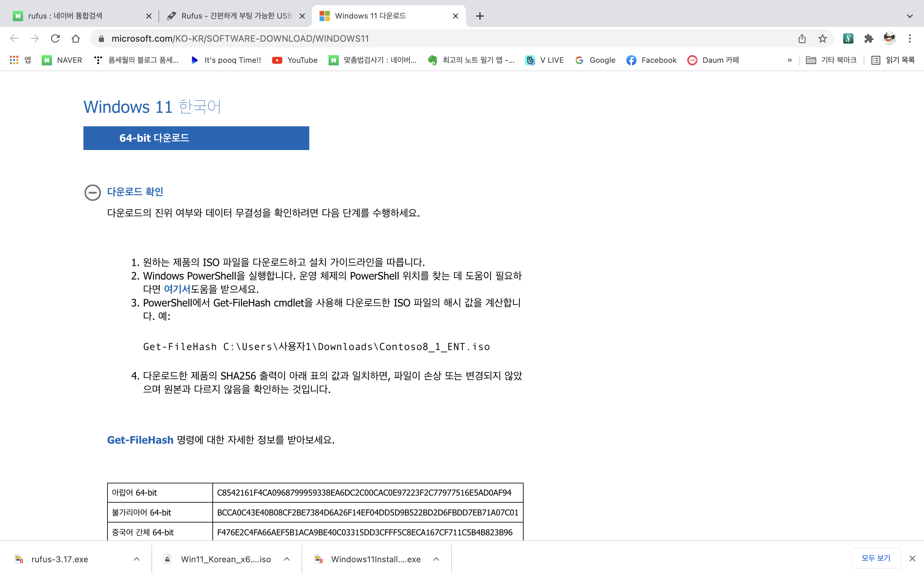Open the Get-FileHash link

pos(140,440)
